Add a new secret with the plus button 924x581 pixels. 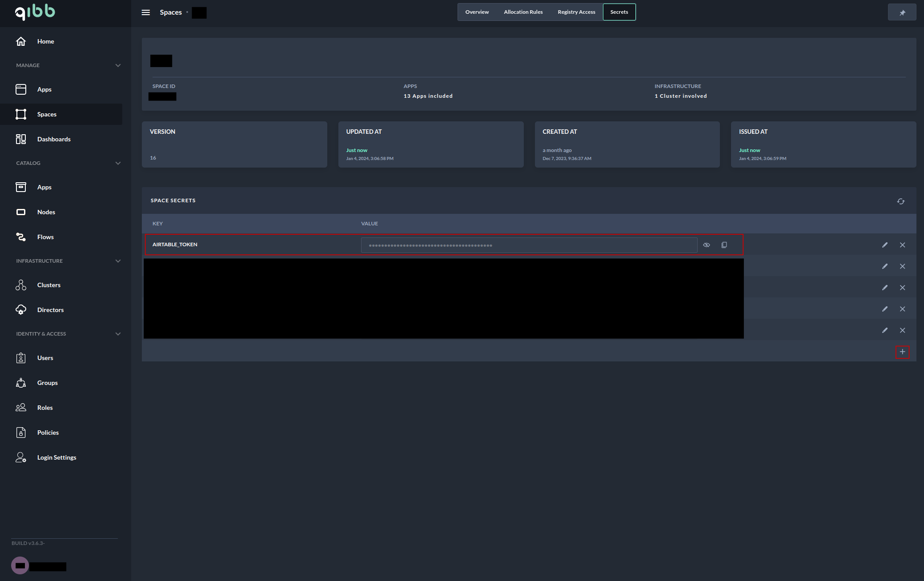coord(903,352)
